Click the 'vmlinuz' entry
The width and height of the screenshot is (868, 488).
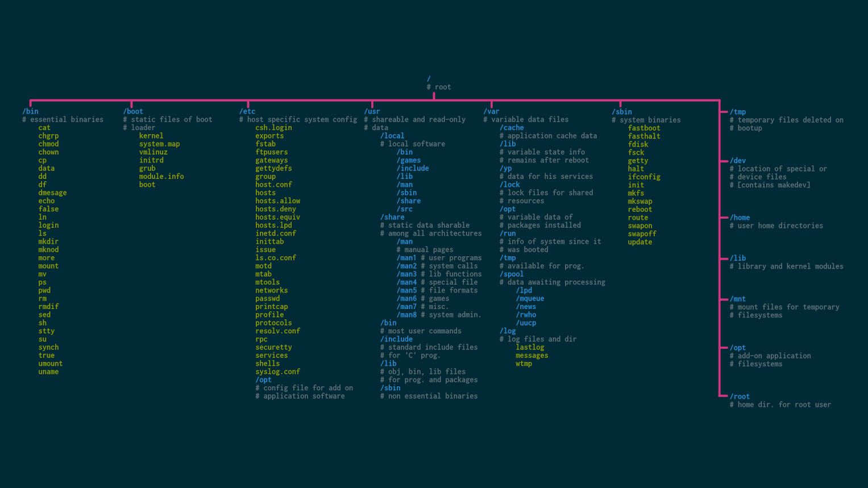[153, 152]
